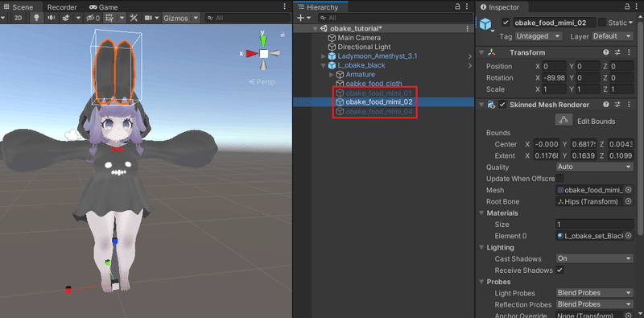644x318 pixels.
Task: Click the Rotation X input field
Action: (554, 77)
